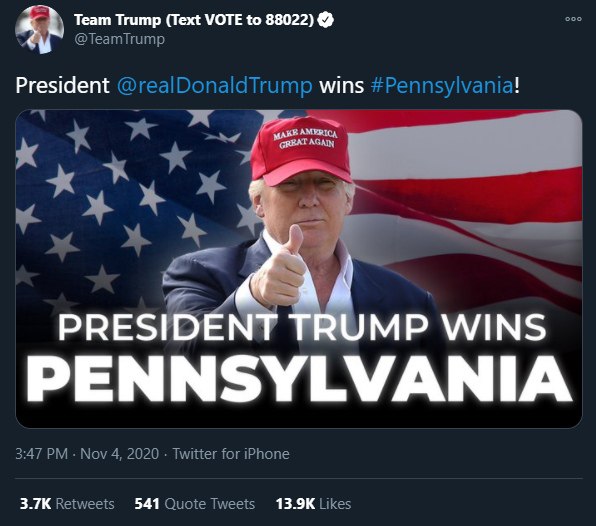Open the @realDonaldTrump mention
This screenshot has width=596, height=526.
[x=215, y=85]
